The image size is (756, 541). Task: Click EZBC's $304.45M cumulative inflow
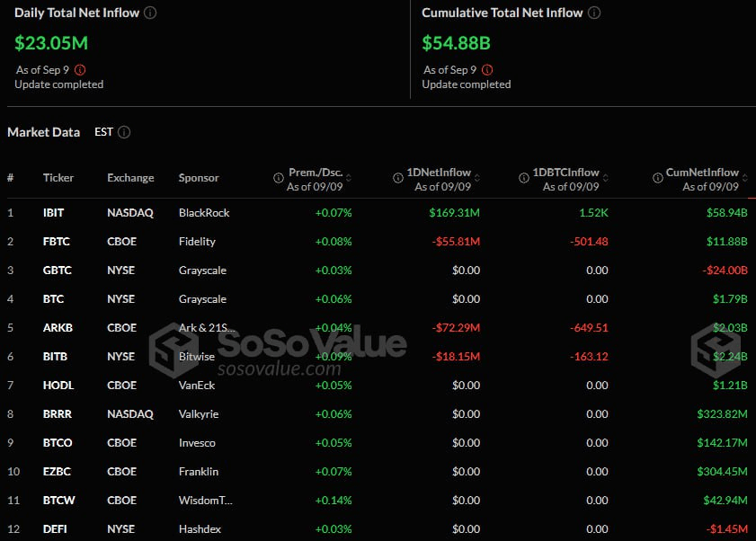click(x=722, y=472)
